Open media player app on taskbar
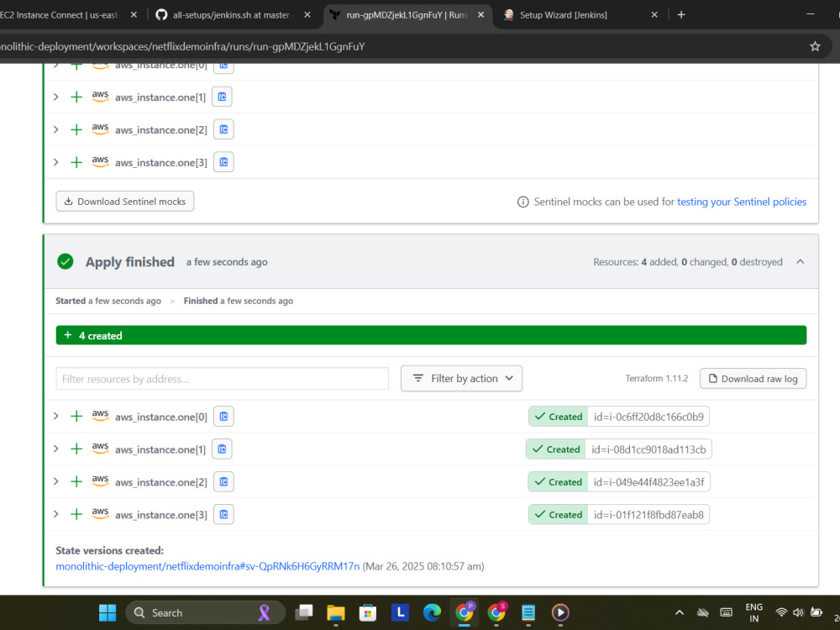This screenshot has width=840, height=630. [560, 612]
